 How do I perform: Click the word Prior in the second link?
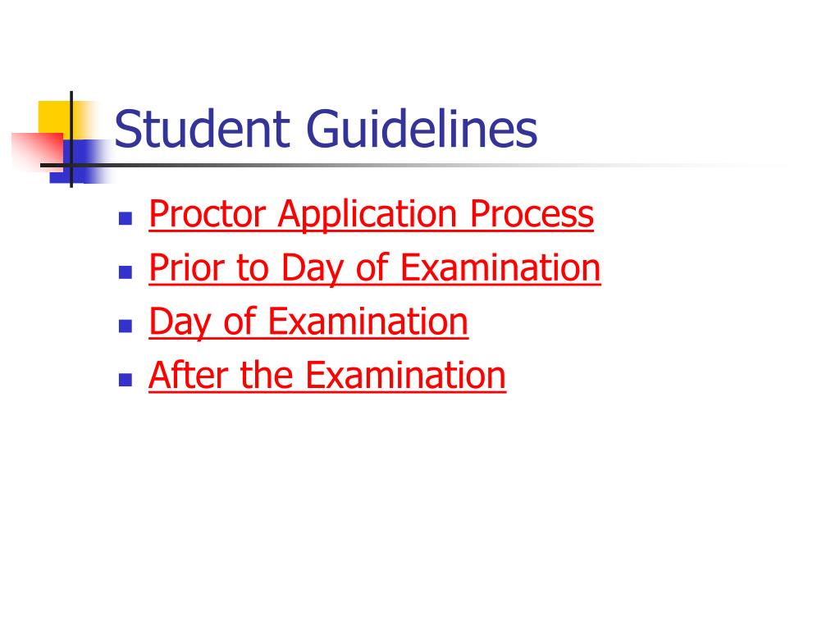[186, 267]
